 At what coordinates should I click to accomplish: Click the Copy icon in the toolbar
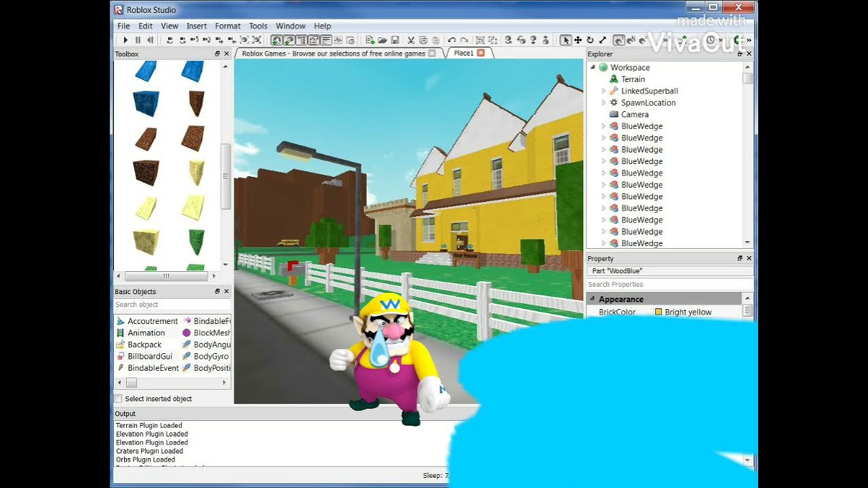(422, 40)
